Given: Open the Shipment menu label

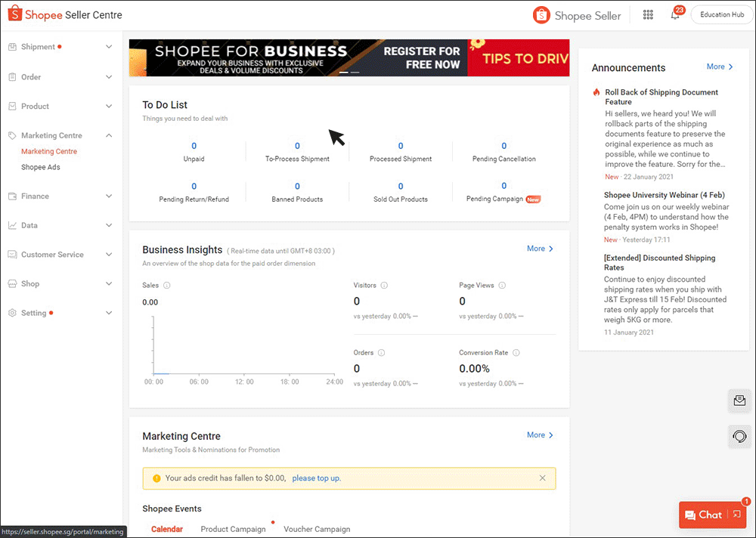Looking at the screenshot, I should click(x=38, y=47).
